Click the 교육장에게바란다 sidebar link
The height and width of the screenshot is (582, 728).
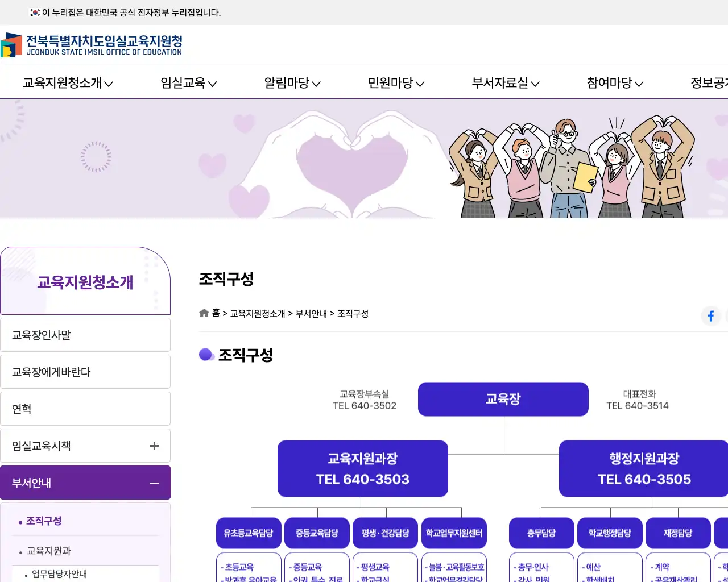(85, 371)
